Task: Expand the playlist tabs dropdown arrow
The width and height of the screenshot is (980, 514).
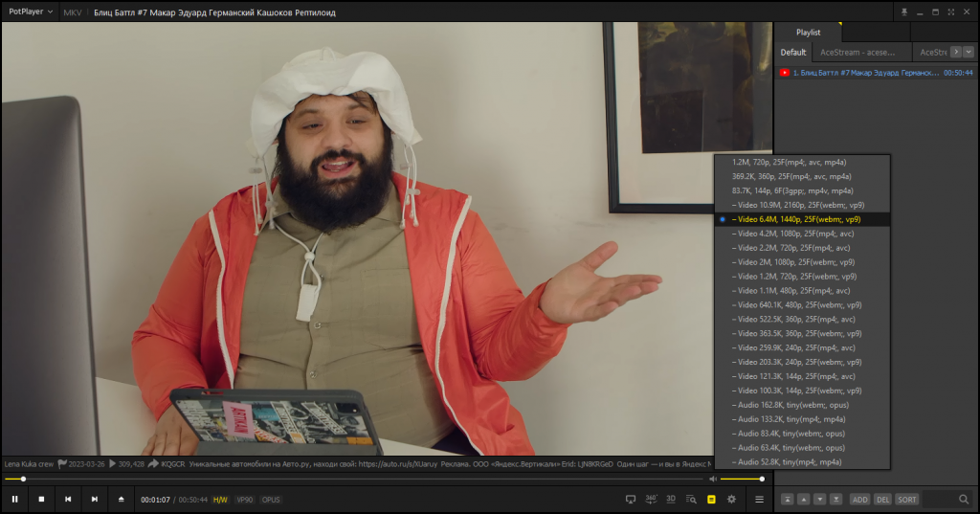Action: [x=969, y=52]
